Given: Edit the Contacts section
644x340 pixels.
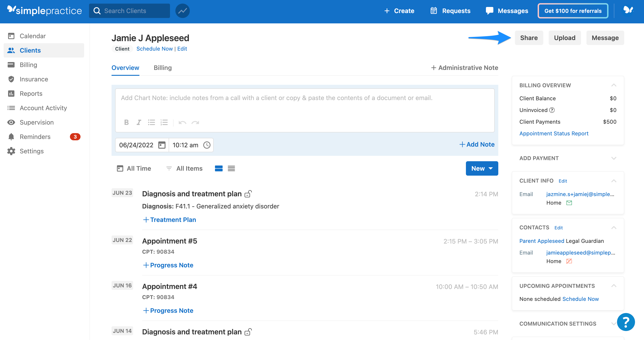Looking at the screenshot, I should (x=558, y=228).
